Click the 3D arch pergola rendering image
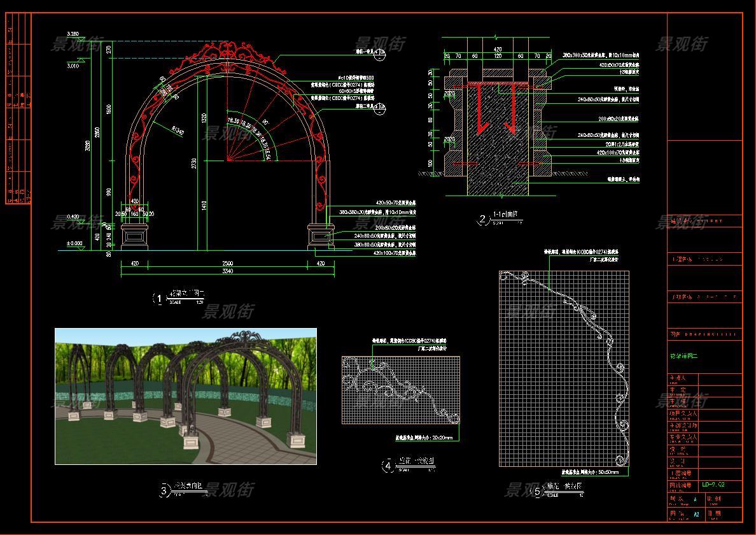The width and height of the screenshot is (756, 535). (x=185, y=396)
